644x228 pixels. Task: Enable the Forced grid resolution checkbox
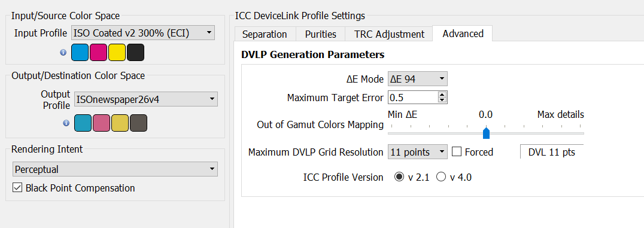[x=457, y=152]
